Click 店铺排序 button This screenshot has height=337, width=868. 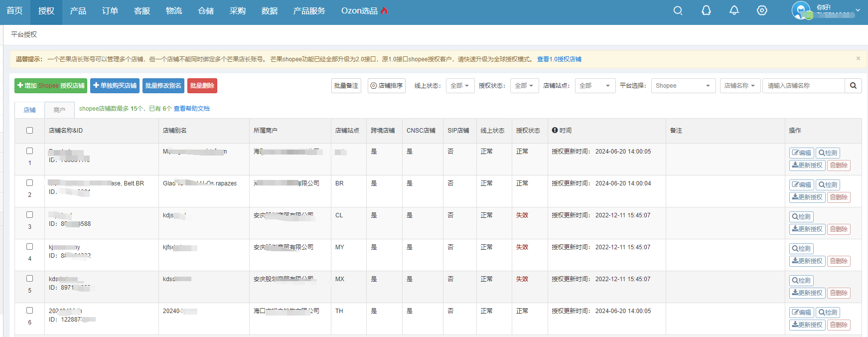click(x=387, y=86)
